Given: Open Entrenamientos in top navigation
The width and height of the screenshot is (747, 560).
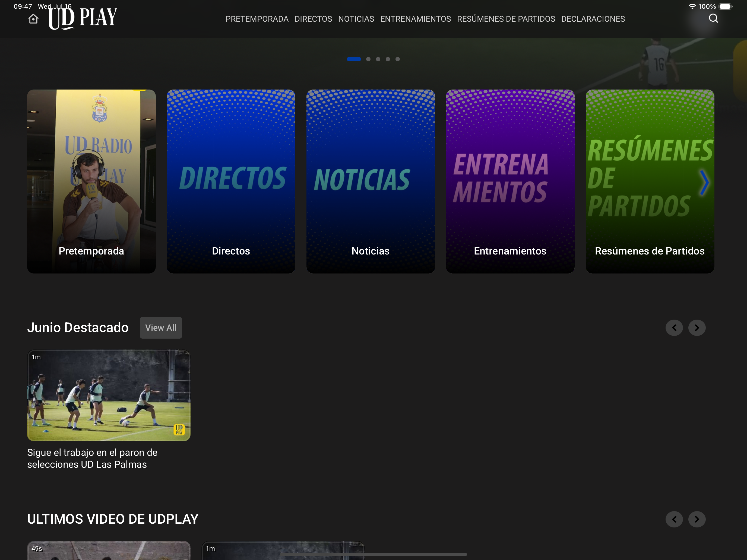Looking at the screenshot, I should [416, 19].
